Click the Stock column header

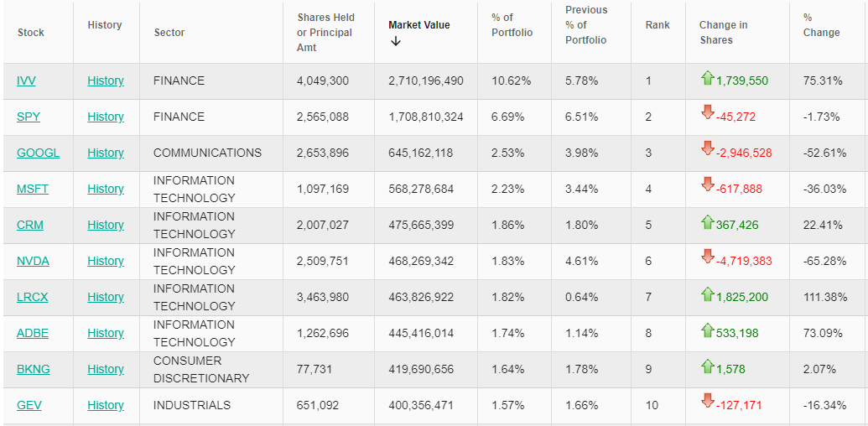pos(31,33)
